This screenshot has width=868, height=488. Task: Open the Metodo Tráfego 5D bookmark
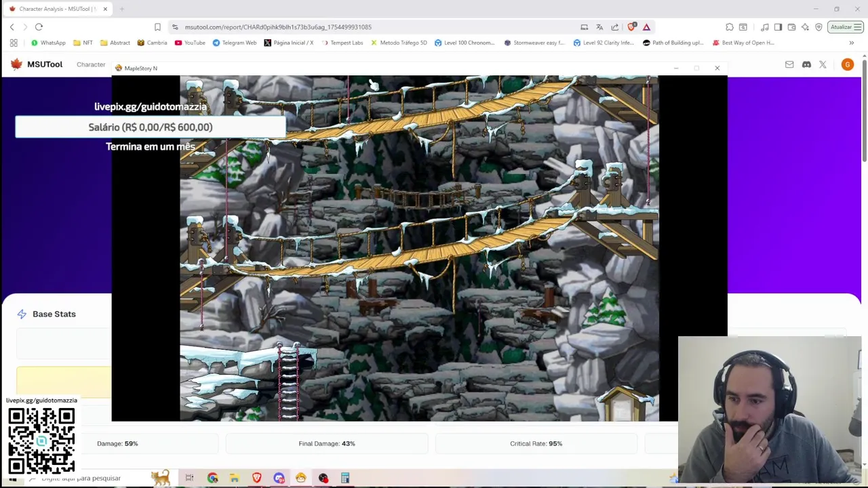pyautogui.click(x=399, y=43)
